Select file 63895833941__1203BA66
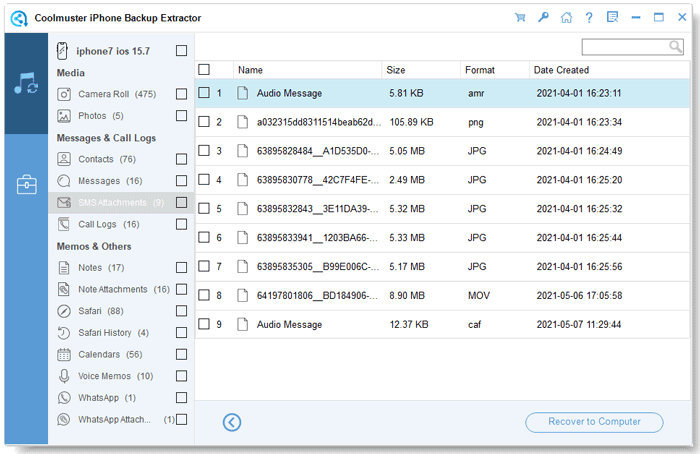The width and height of the screenshot is (700, 454). click(x=317, y=237)
